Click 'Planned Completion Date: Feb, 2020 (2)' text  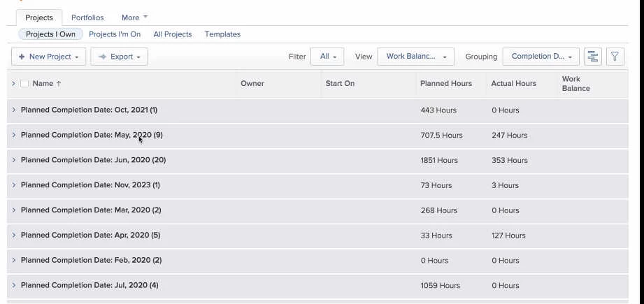pos(91,260)
